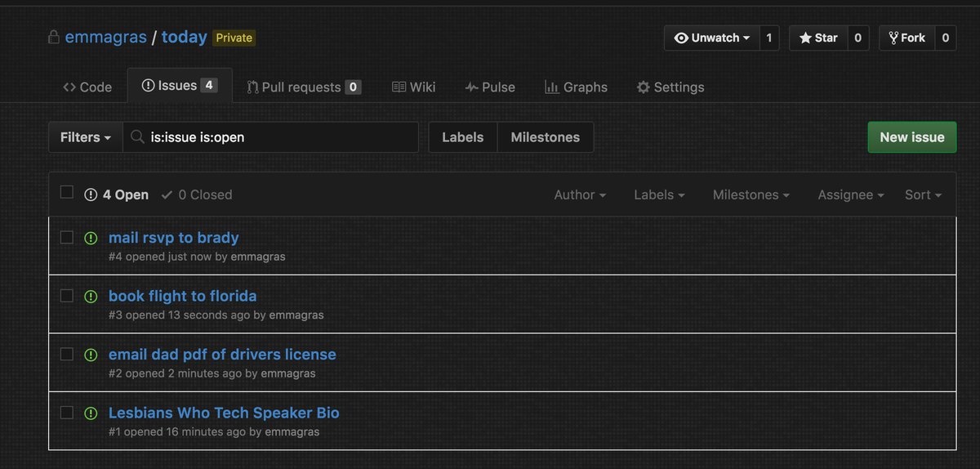The height and width of the screenshot is (469, 980).
Task: Open the repository Settings tab
Action: coord(670,87)
